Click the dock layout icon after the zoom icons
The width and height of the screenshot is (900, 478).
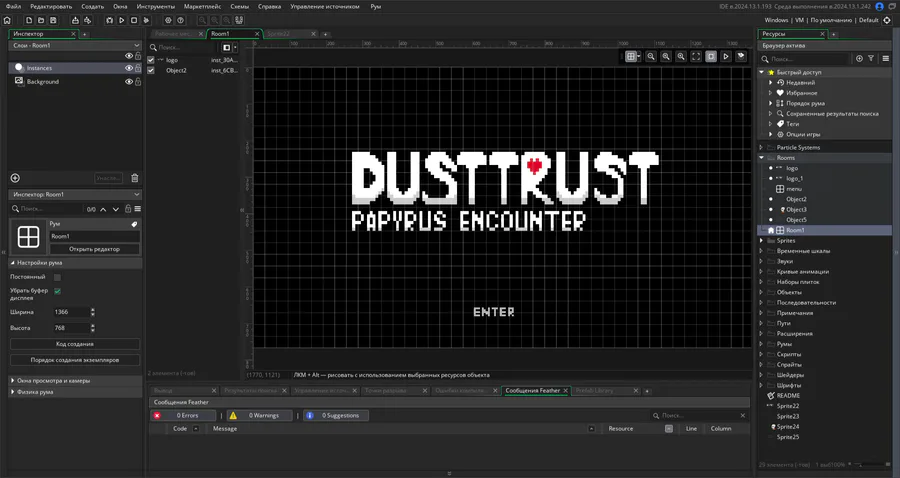(239, 20)
